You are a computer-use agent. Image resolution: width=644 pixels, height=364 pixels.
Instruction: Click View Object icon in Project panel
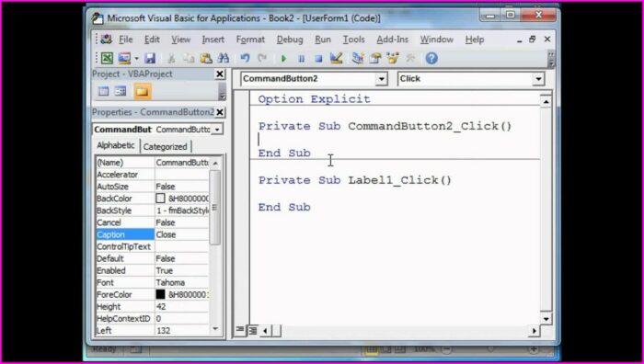tap(121, 91)
